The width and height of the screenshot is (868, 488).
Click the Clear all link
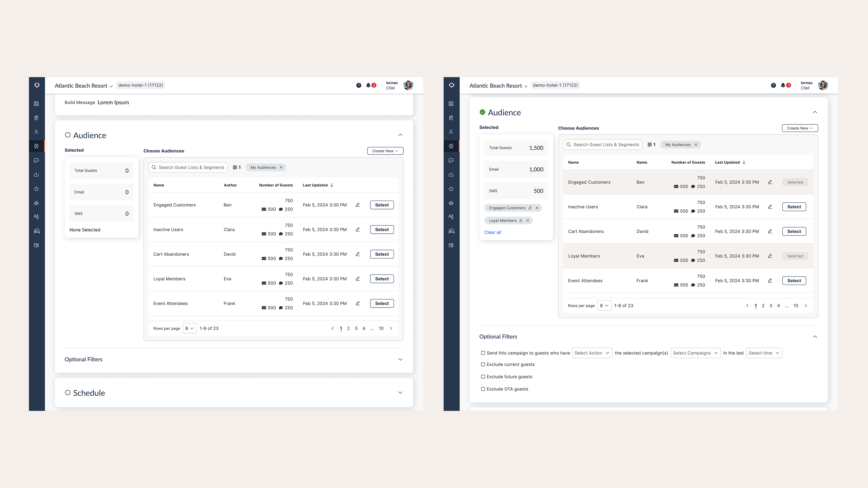pos(492,232)
